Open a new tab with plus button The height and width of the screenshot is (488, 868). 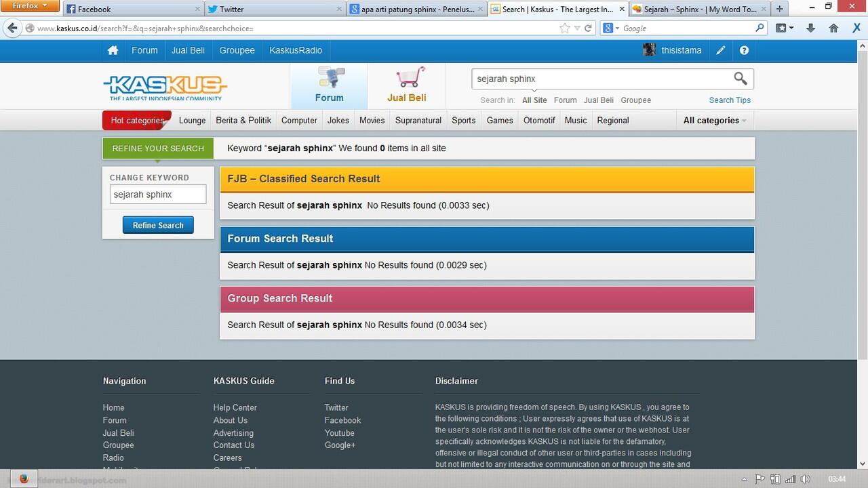[x=780, y=9]
